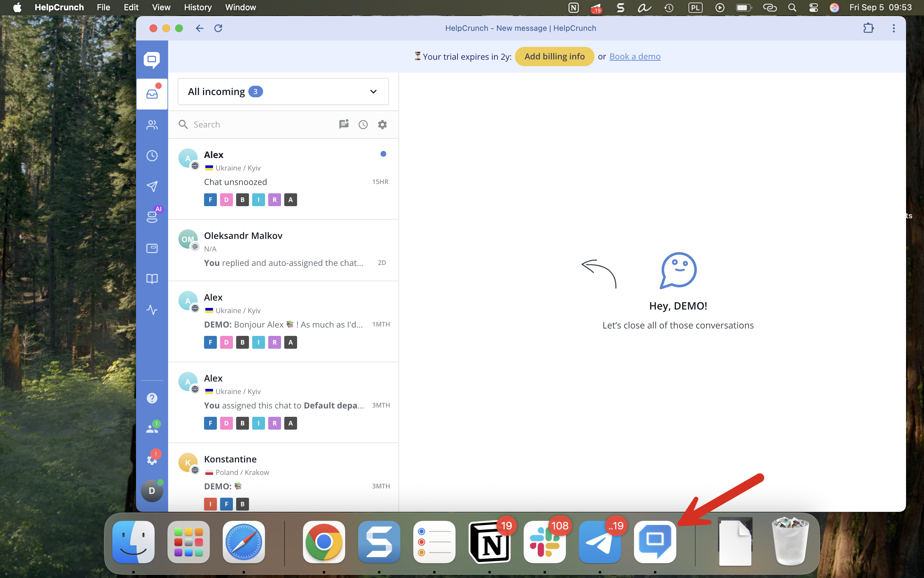Click Konstantine's K avatar
This screenshot has width=924, height=578.
[188, 462]
